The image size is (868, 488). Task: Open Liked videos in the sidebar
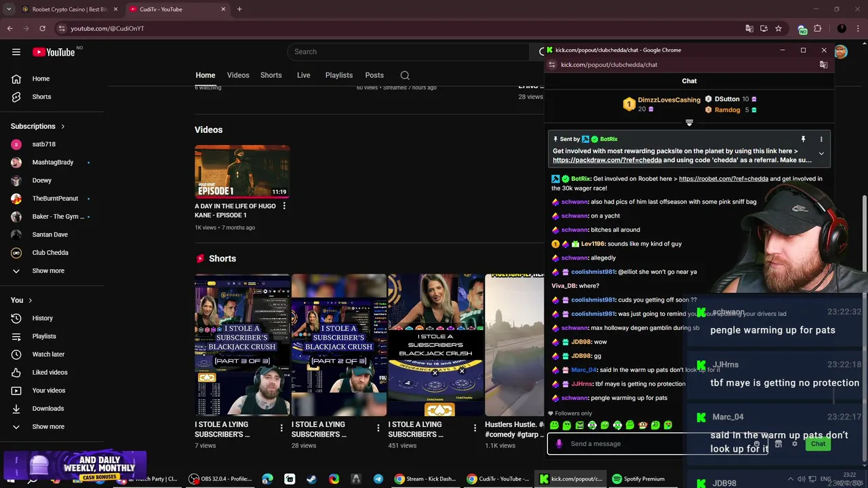[x=50, y=372]
